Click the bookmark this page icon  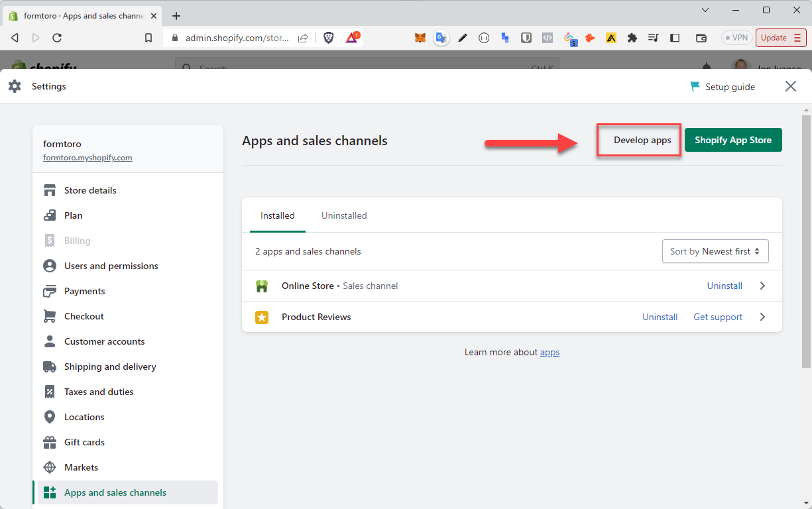(x=148, y=38)
